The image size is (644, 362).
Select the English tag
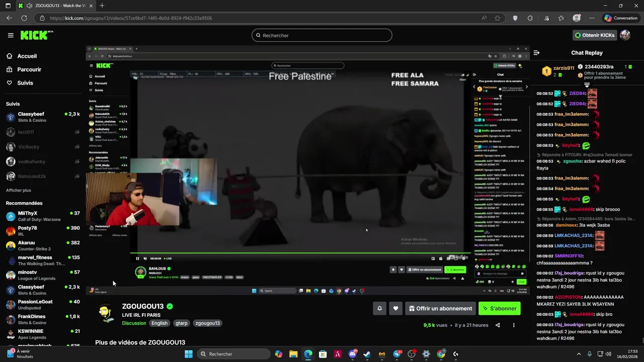(159, 323)
